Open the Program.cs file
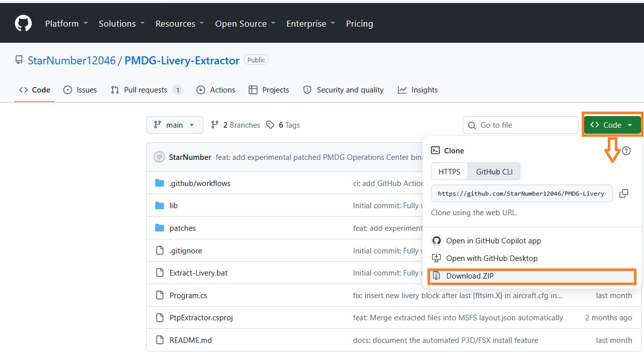Screen dimensions: 644x355 click(x=188, y=296)
